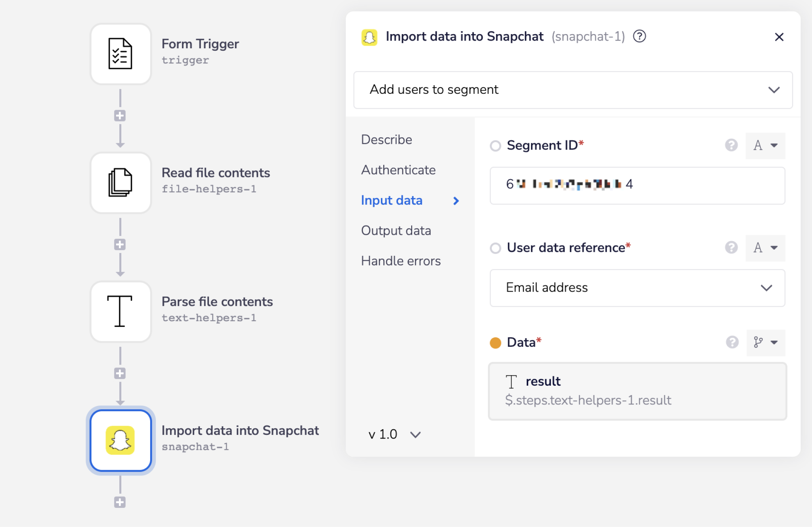Open the Handle errors section

click(401, 261)
